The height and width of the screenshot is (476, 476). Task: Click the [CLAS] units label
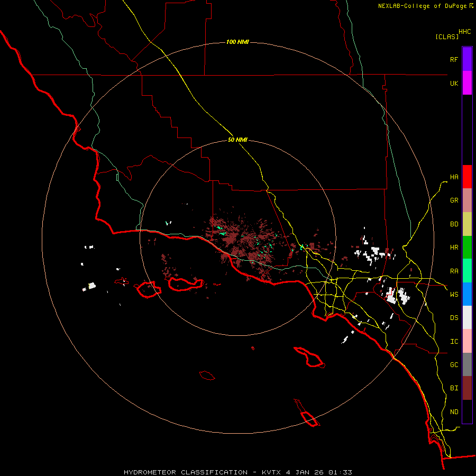pyautogui.click(x=447, y=36)
